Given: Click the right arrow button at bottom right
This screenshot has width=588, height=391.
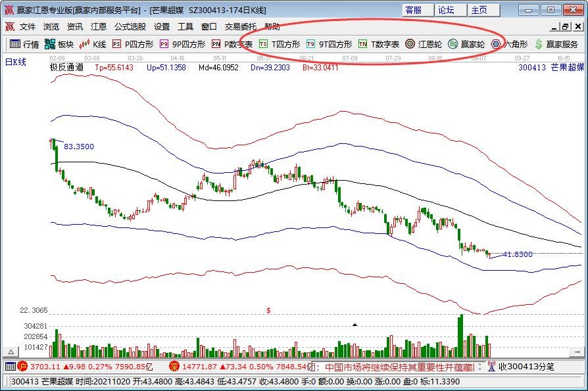Looking at the screenshot, I should coord(577,352).
